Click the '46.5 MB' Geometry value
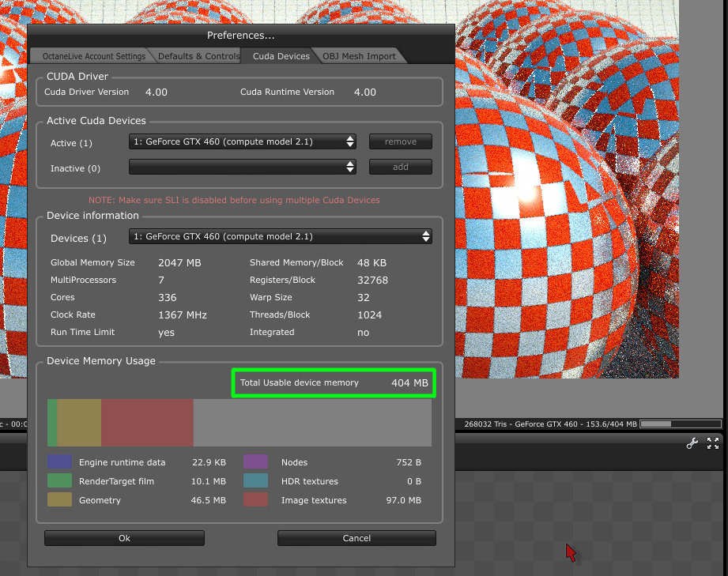This screenshot has width=728, height=576. click(209, 500)
